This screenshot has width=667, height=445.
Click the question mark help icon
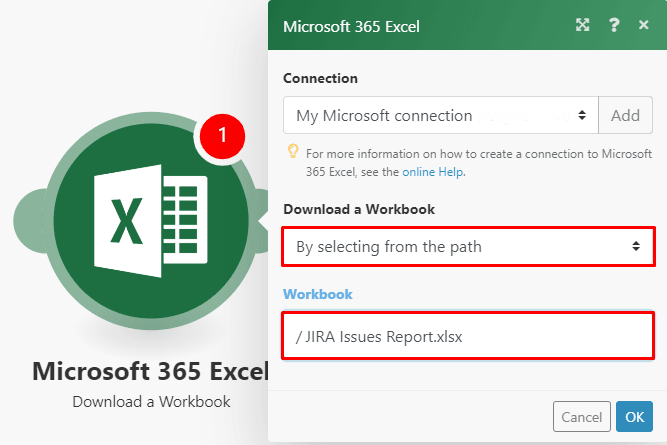(615, 26)
